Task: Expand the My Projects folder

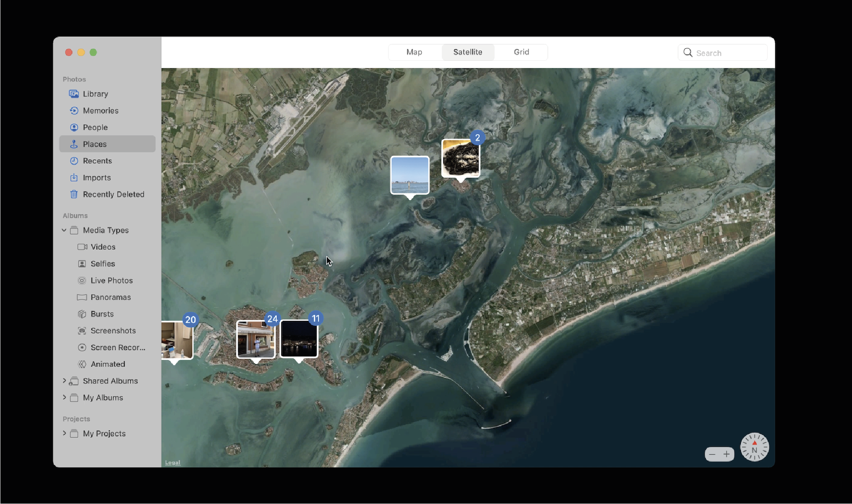Action: click(x=64, y=433)
